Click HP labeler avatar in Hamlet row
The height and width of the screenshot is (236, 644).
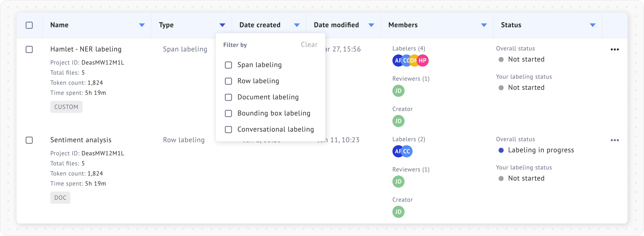click(x=423, y=60)
